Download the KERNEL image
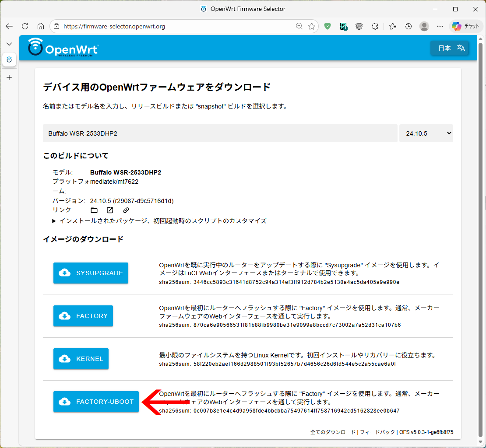 (81, 359)
